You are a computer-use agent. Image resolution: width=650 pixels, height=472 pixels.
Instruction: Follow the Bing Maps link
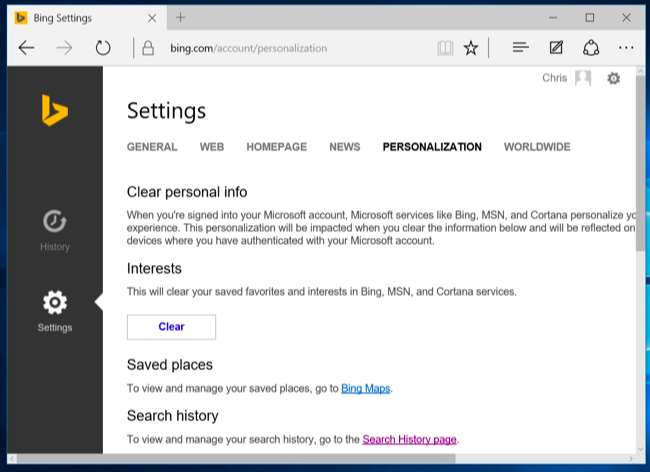pos(365,388)
